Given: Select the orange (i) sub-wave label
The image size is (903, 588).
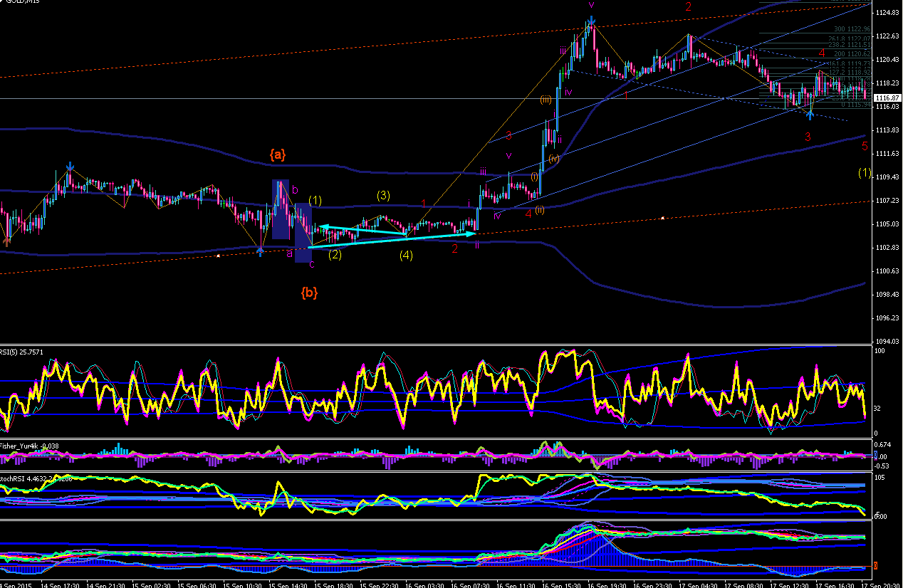Looking at the screenshot, I should tap(534, 177).
